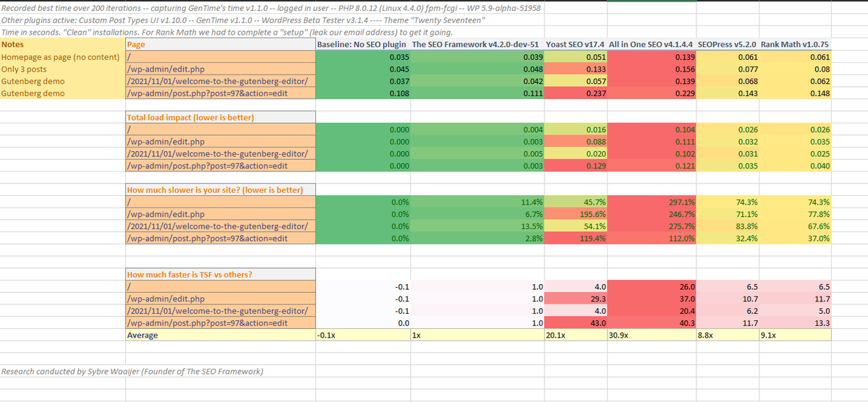Select the 'Other plugins active' description line
Viewport: 868px width, 402px height.
[243, 20]
